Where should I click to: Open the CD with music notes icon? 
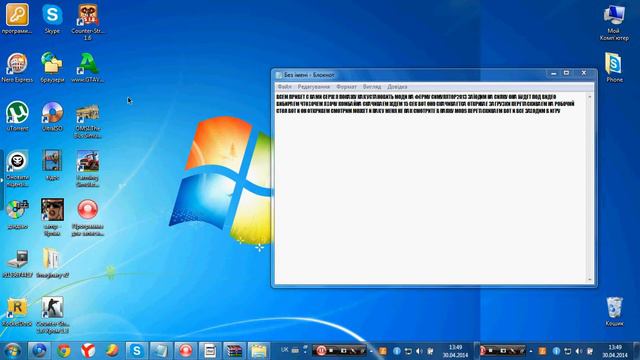click(17, 215)
